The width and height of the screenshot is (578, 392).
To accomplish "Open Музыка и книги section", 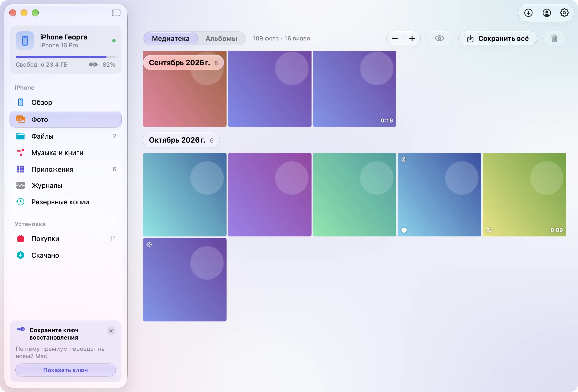I will click(x=66, y=153).
